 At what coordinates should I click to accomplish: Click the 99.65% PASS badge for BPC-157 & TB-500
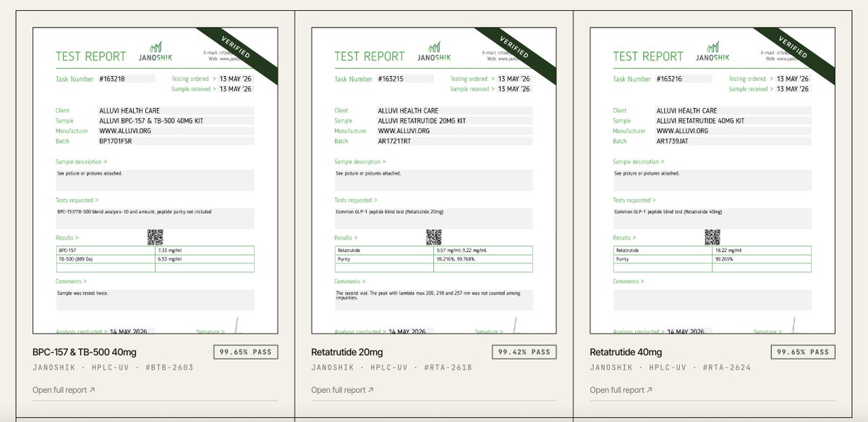[246, 353]
